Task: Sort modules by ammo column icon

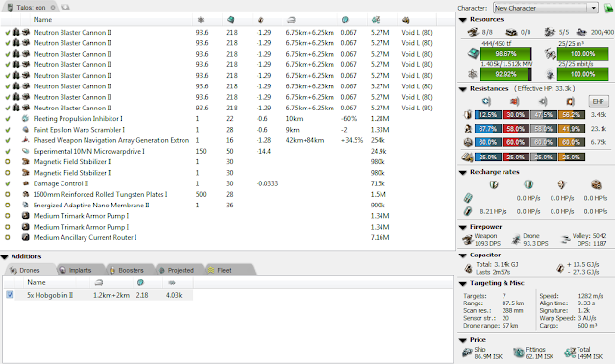Action: [x=406, y=20]
